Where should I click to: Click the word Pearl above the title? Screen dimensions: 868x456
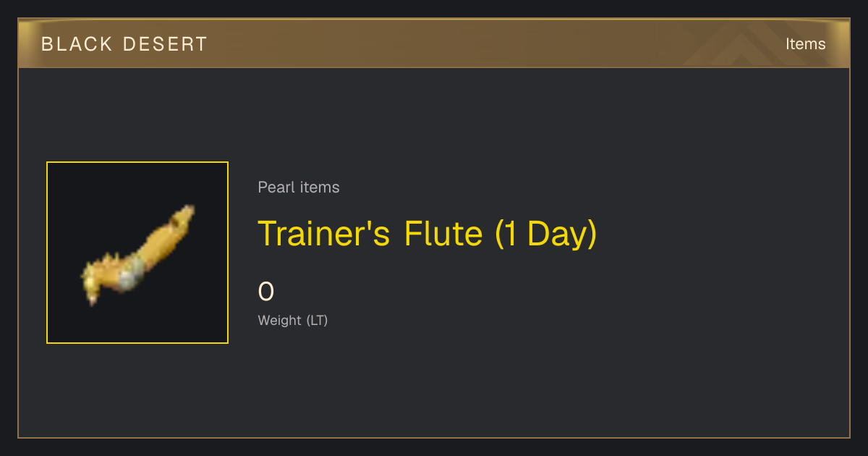(x=276, y=187)
